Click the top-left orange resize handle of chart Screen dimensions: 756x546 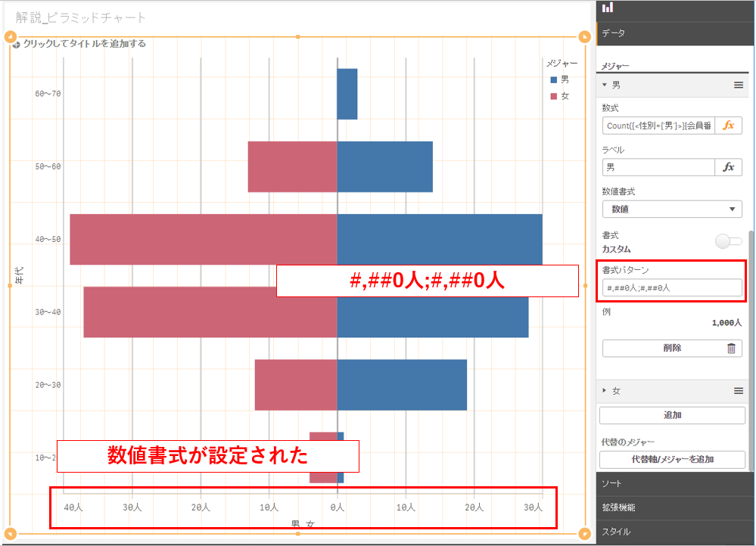(11, 37)
